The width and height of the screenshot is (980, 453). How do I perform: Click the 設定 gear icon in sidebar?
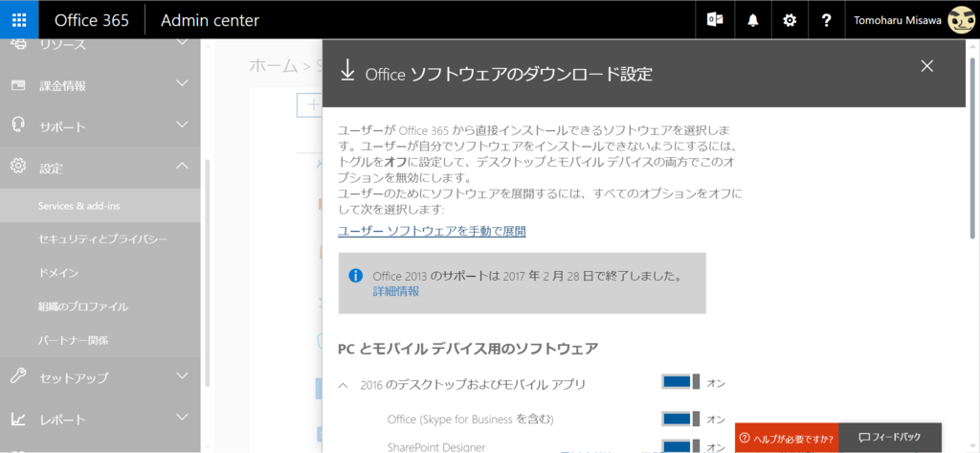click(19, 167)
